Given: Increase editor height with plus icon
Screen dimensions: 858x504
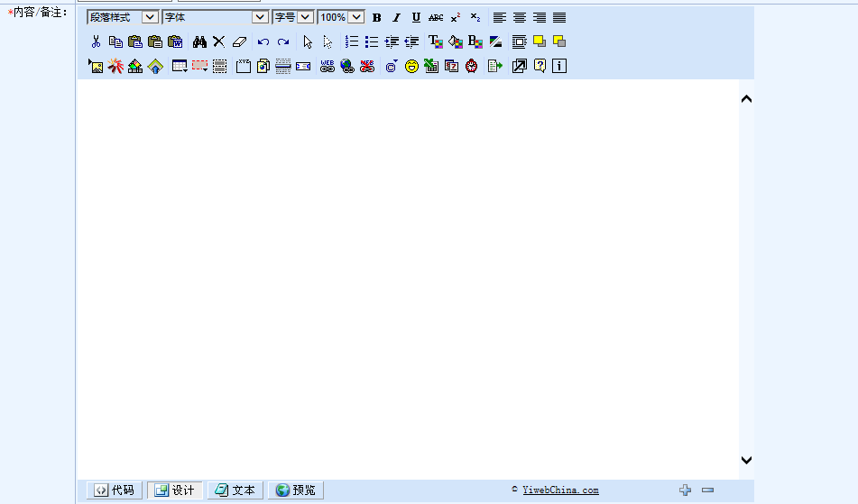Looking at the screenshot, I should coord(685,490).
